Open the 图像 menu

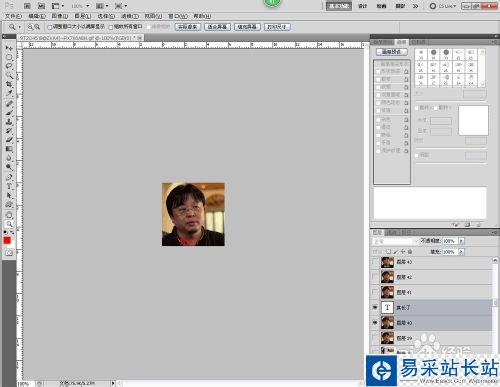point(60,16)
